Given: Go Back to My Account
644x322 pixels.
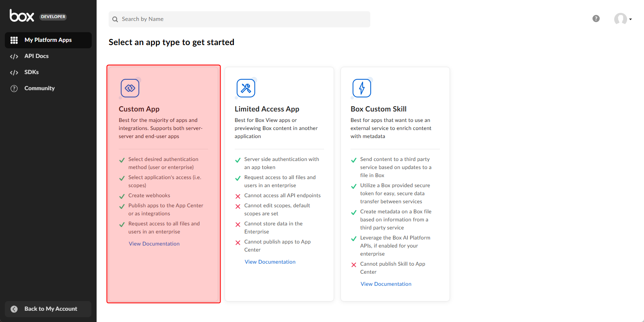Looking at the screenshot, I should pos(48,309).
